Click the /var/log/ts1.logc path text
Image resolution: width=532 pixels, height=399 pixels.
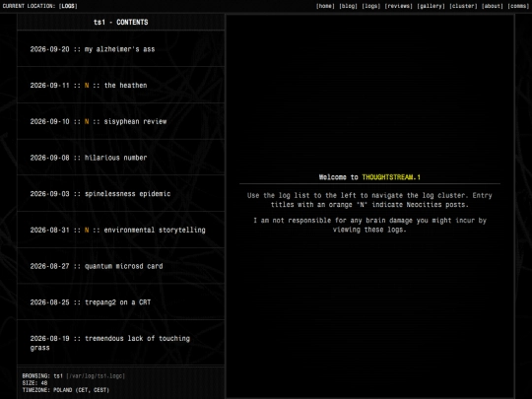coord(96,376)
